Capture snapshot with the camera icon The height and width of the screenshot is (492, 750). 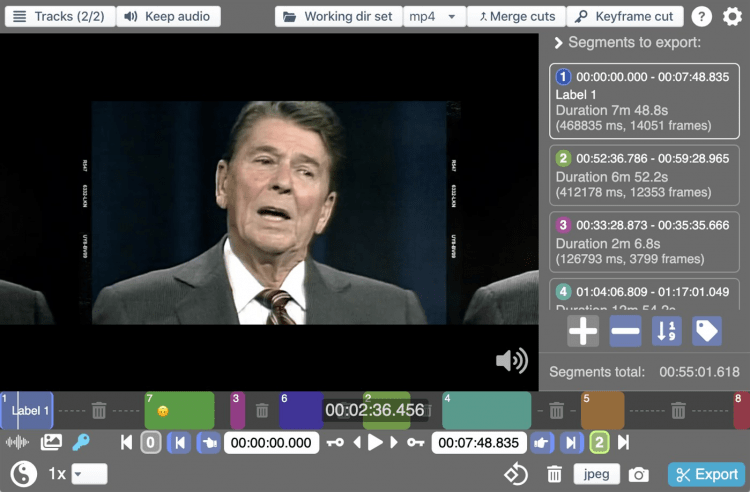(639, 475)
